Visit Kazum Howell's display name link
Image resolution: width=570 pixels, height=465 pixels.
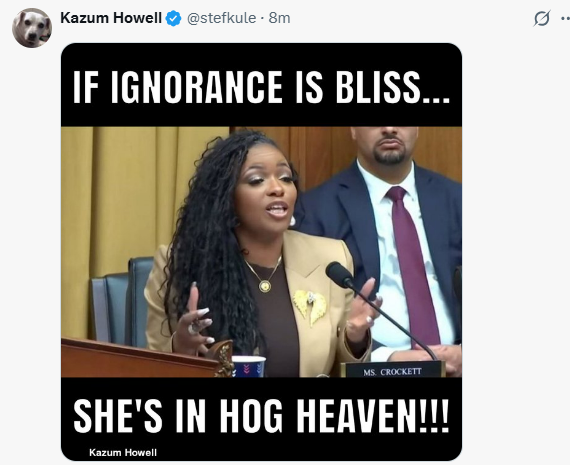point(111,18)
